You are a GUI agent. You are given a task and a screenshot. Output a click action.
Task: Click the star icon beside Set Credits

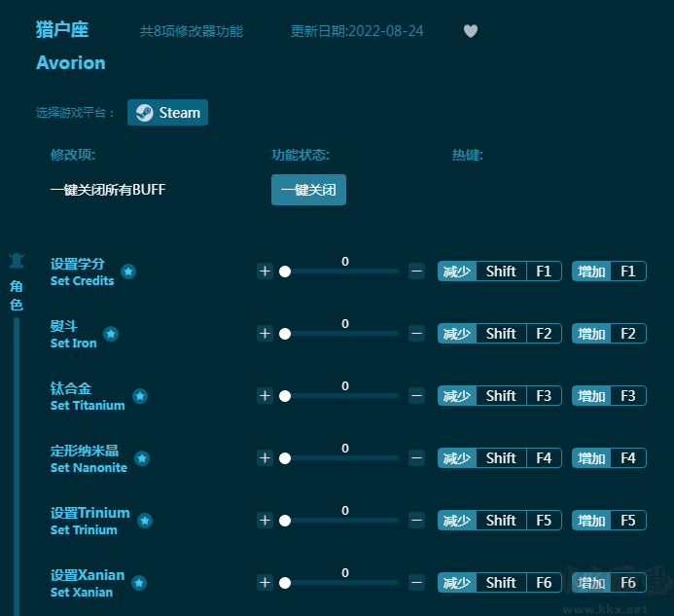click(x=128, y=272)
